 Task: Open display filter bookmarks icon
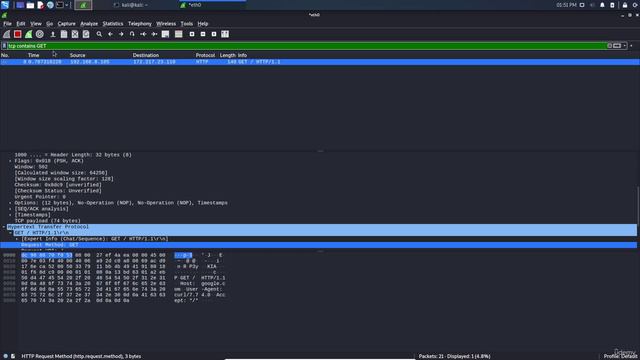pyautogui.click(x=4, y=46)
